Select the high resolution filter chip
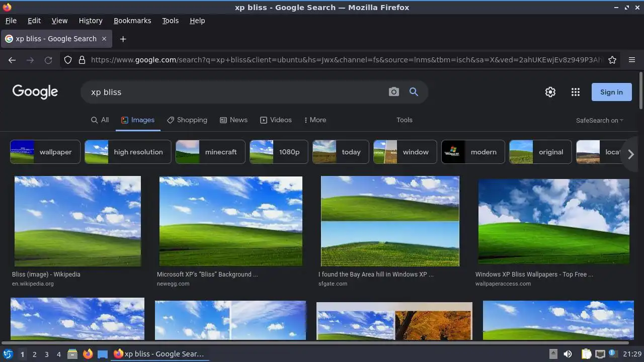This screenshot has height=362, width=644. point(128,152)
